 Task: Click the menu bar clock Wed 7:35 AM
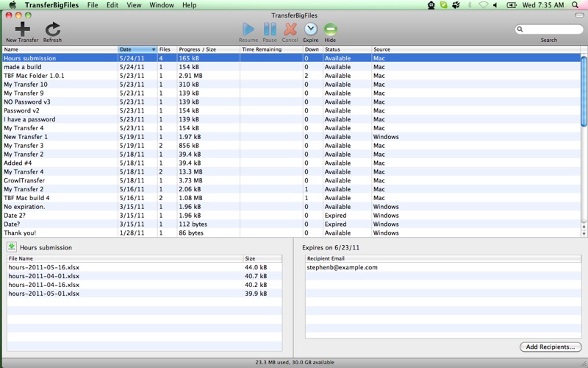tap(543, 5)
